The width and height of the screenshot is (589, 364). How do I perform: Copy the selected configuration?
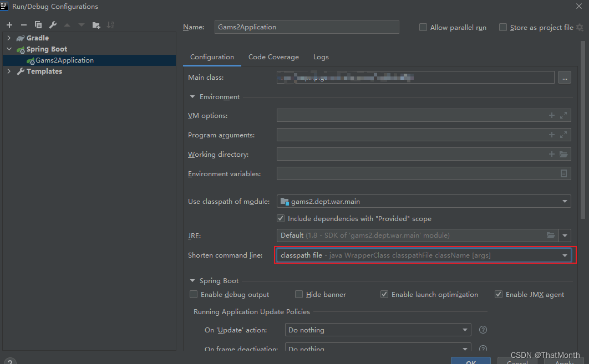[x=38, y=25]
